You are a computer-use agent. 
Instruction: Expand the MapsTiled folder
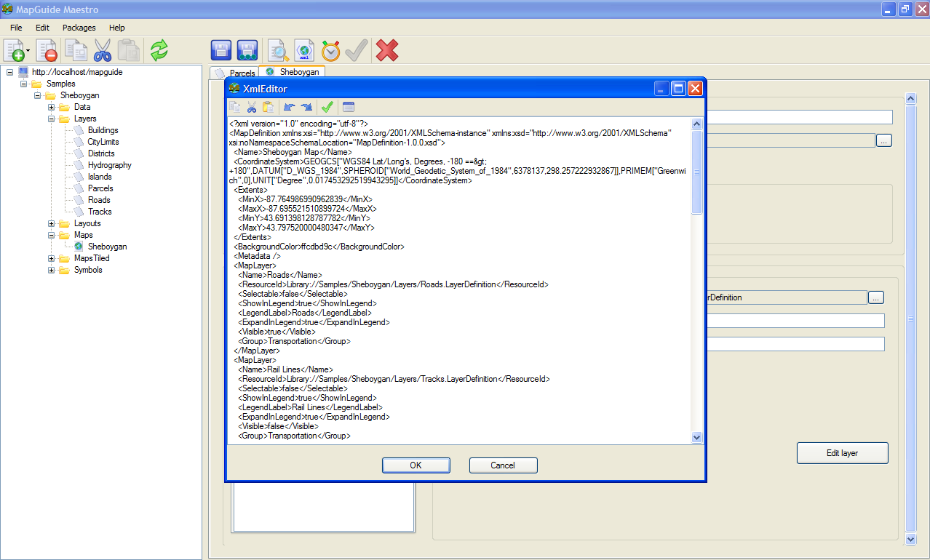52,258
